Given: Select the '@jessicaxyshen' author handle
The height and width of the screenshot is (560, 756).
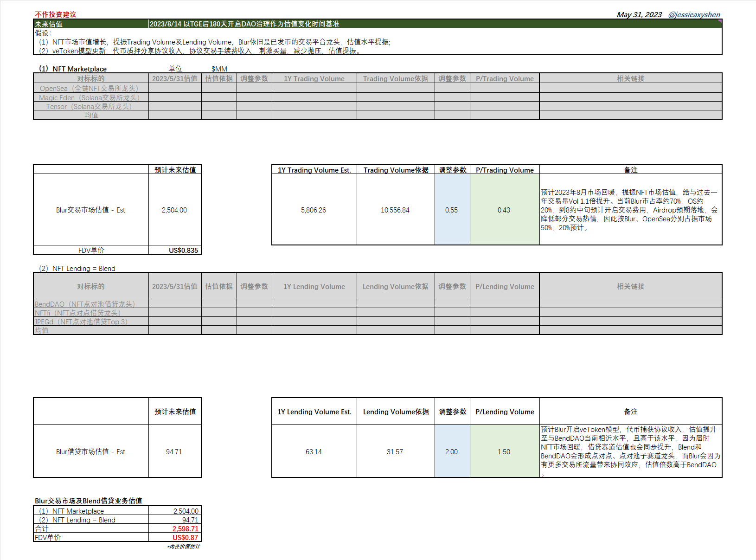Looking at the screenshot, I should click(x=694, y=14).
